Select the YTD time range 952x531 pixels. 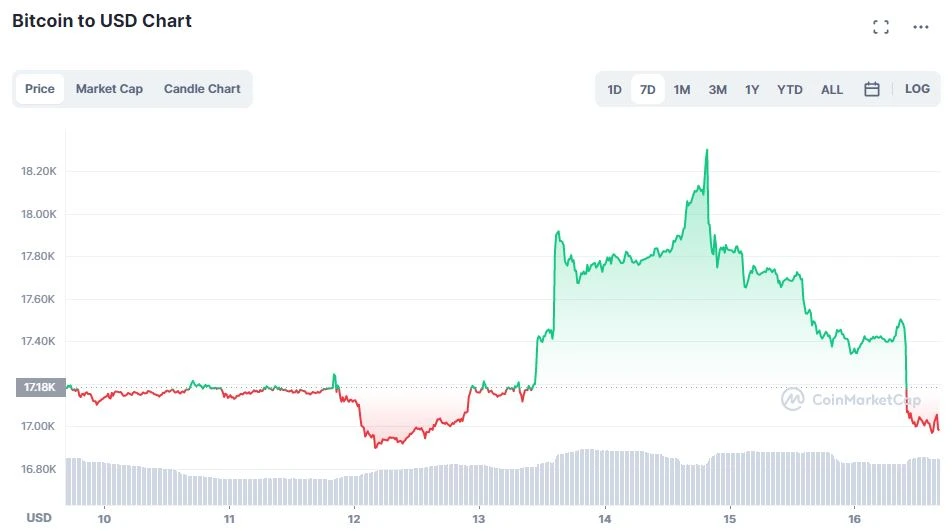tap(790, 89)
